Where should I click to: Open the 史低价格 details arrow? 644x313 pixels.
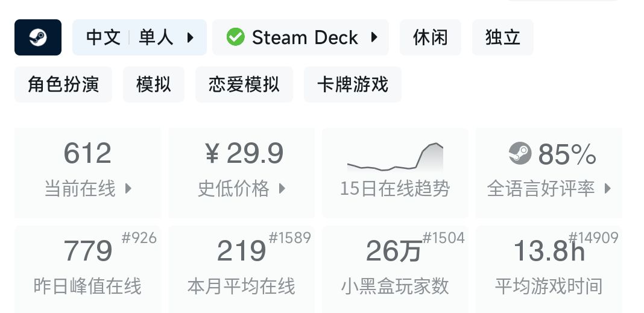coord(282,189)
